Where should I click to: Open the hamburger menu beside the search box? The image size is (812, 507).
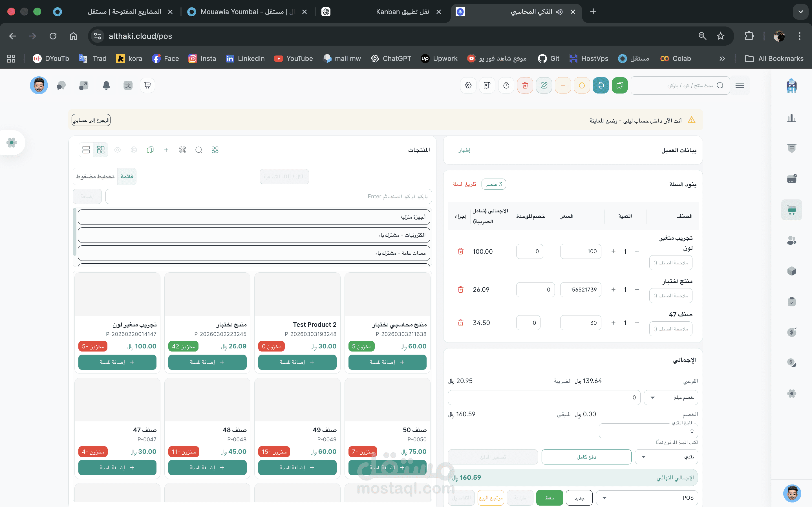point(740,86)
